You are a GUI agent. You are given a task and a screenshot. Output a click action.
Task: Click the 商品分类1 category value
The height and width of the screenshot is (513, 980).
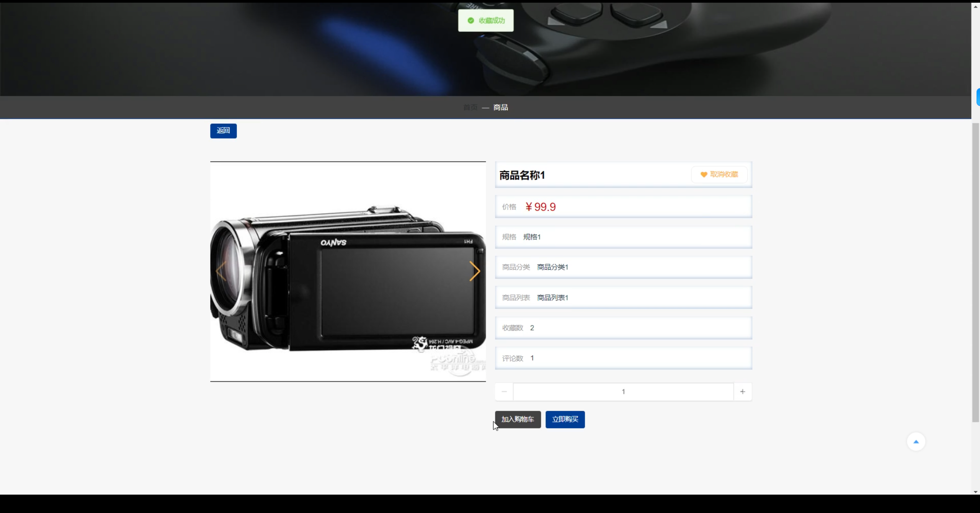click(552, 267)
